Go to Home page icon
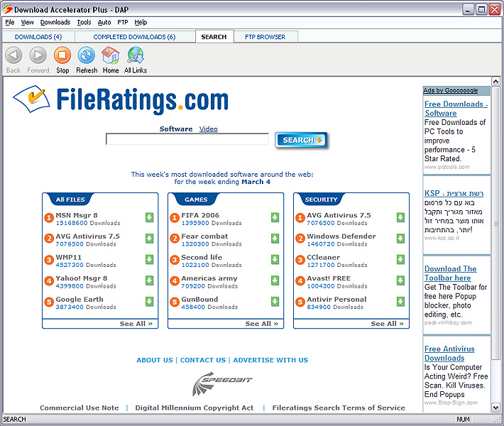 [111, 55]
